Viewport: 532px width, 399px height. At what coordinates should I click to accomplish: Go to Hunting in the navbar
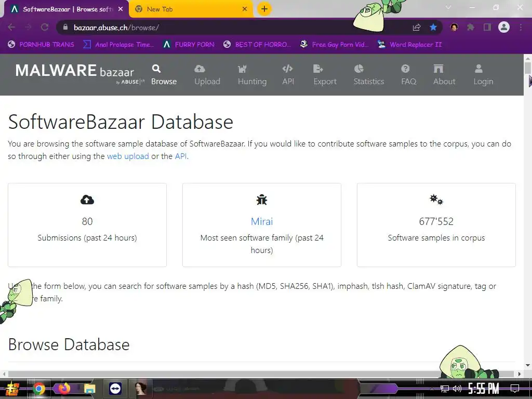click(x=252, y=75)
